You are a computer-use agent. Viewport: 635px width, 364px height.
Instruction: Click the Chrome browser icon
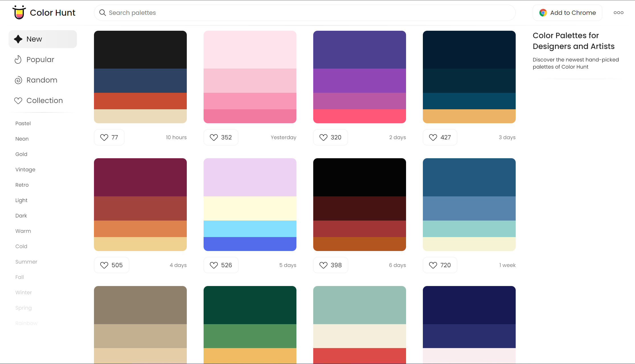tap(543, 13)
